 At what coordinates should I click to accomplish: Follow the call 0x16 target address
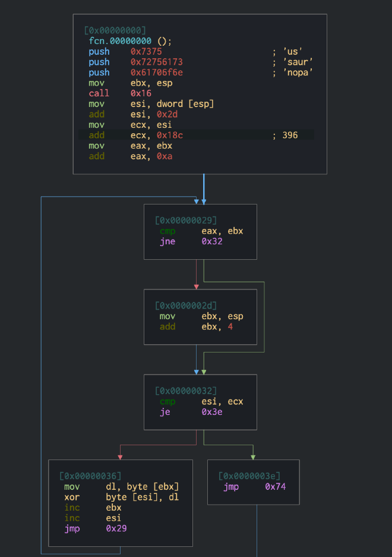(x=141, y=93)
